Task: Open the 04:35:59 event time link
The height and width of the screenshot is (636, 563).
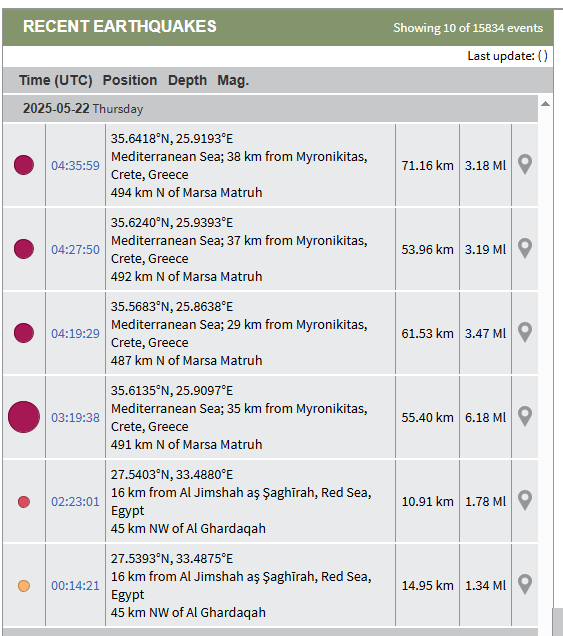Action: pyautogui.click(x=75, y=165)
